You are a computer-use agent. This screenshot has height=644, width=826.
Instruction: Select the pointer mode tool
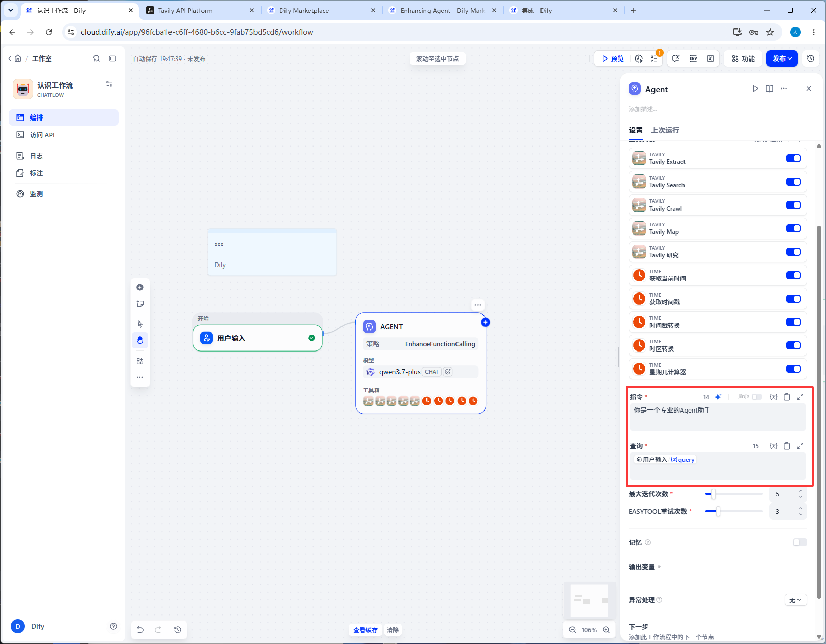[140, 324]
